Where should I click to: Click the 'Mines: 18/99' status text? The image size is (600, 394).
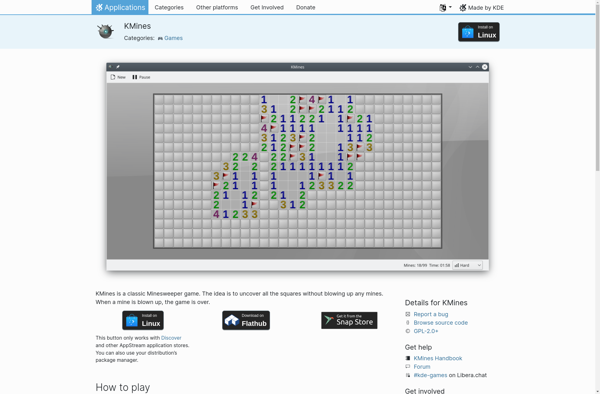[415, 265]
